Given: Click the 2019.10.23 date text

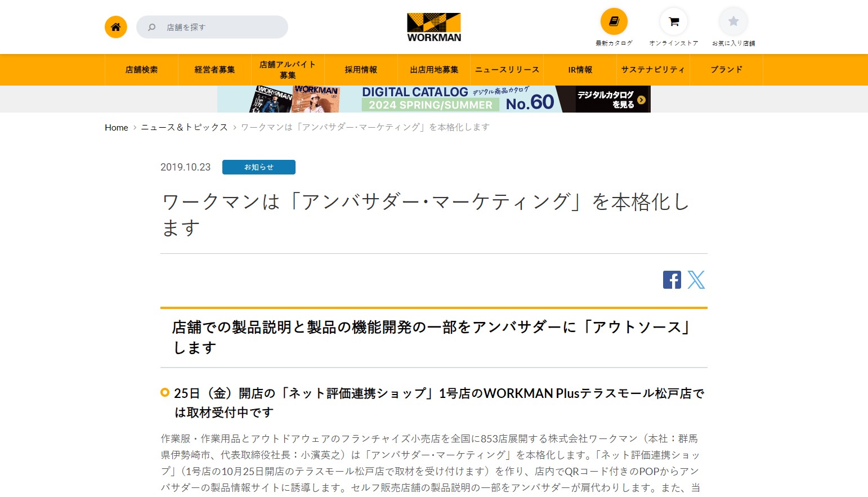Looking at the screenshot, I should click(x=185, y=167).
